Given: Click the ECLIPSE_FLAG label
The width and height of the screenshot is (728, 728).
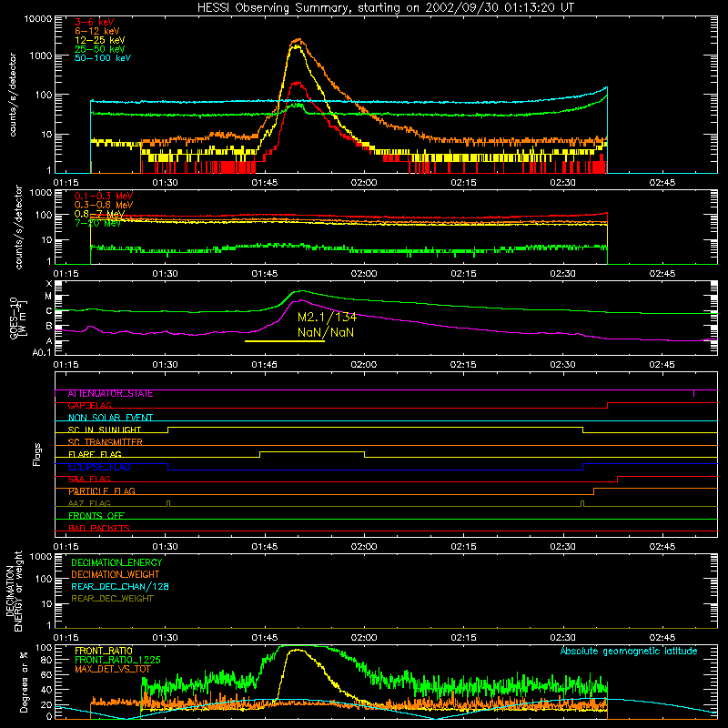Looking at the screenshot, I should coord(99,467).
